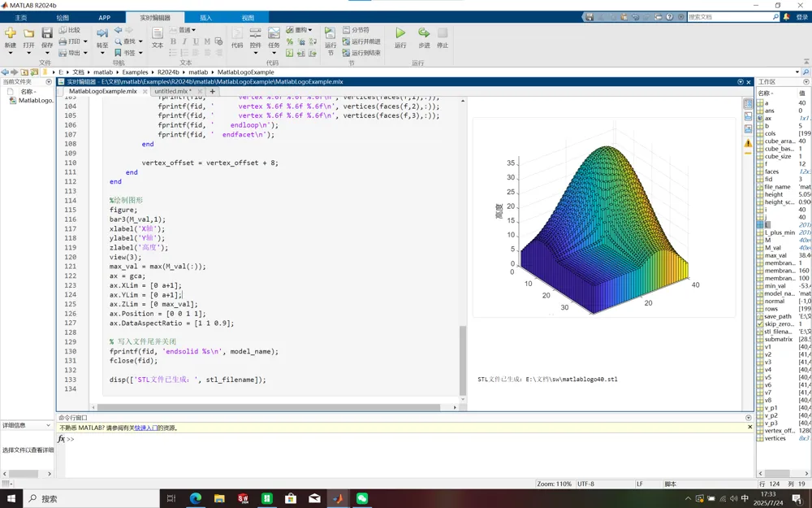
Task: Insert a Section Break (分节符)
Action: tap(356, 30)
